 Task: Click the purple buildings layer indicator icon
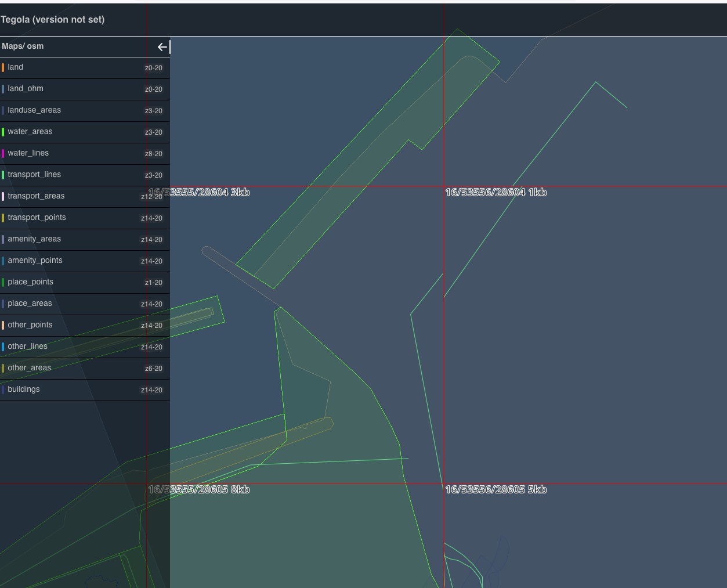pyautogui.click(x=3, y=389)
